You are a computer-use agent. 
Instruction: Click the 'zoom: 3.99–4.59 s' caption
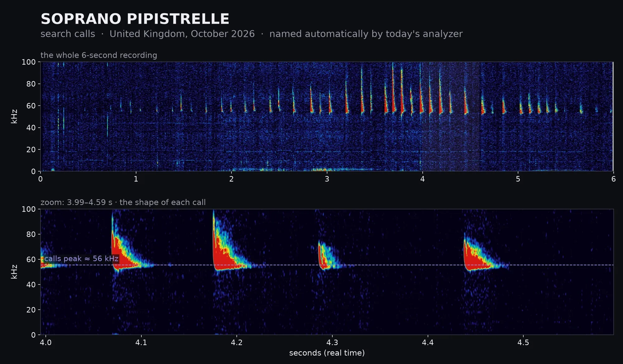(x=123, y=202)
